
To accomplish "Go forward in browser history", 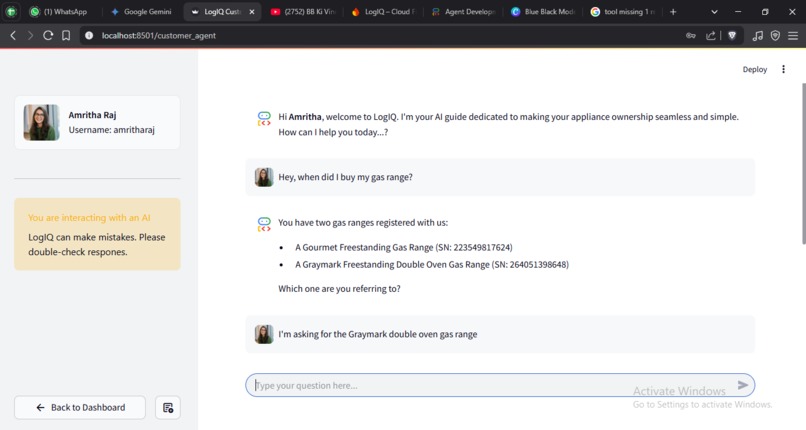I will [x=30, y=35].
